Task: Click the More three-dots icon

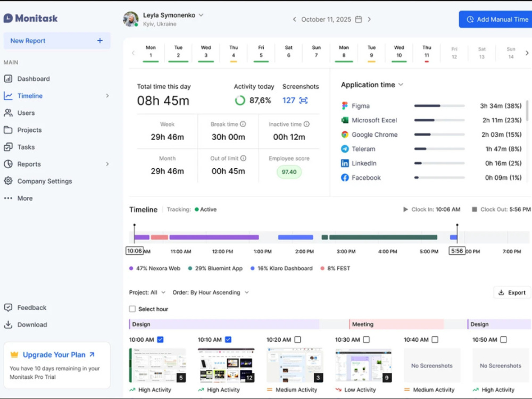Action: point(8,198)
